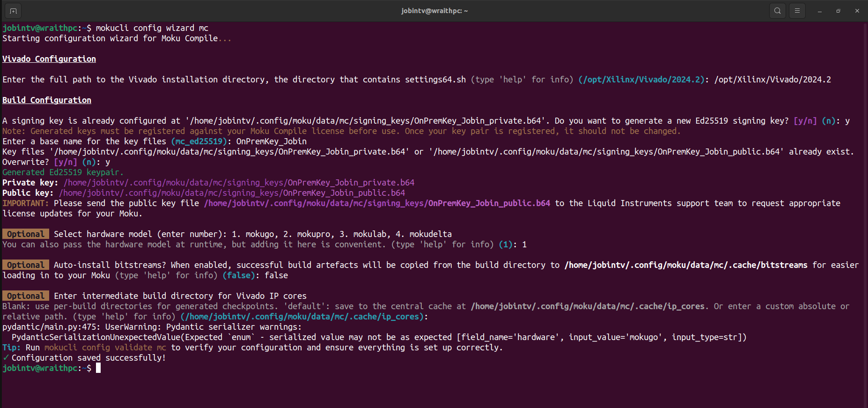Click the (false) default value
This screenshot has width=868, height=408.
(239, 275)
